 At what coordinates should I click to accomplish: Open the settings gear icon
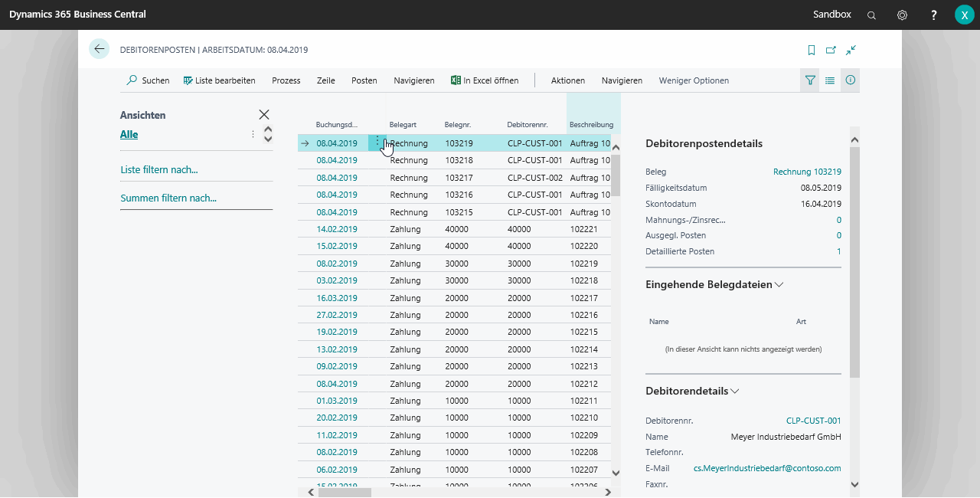click(x=902, y=15)
